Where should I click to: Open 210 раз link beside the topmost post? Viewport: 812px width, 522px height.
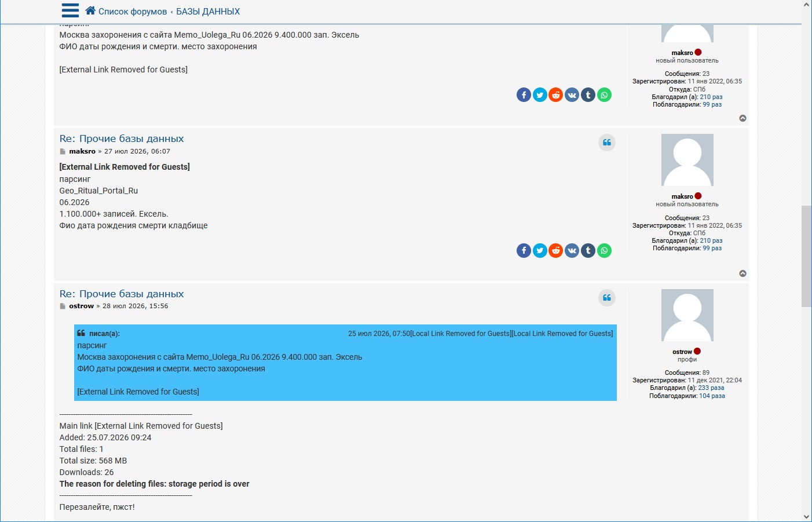[x=711, y=97]
